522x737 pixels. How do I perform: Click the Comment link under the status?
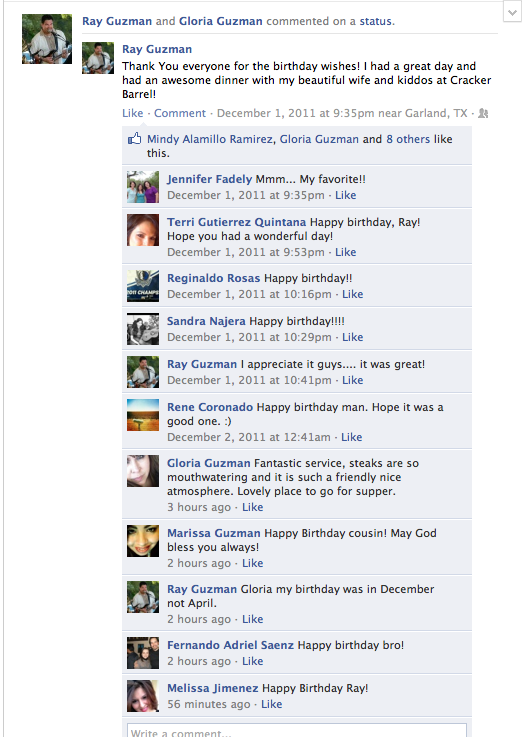[180, 113]
